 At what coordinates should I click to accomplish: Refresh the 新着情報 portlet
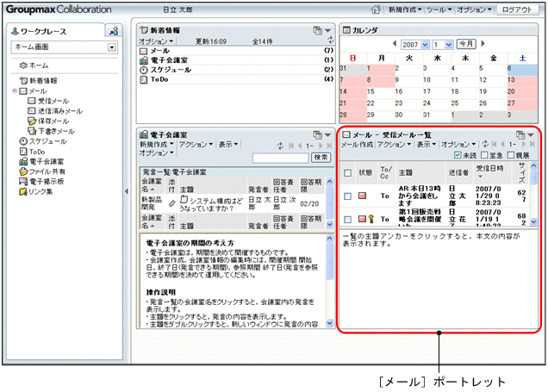(330, 40)
